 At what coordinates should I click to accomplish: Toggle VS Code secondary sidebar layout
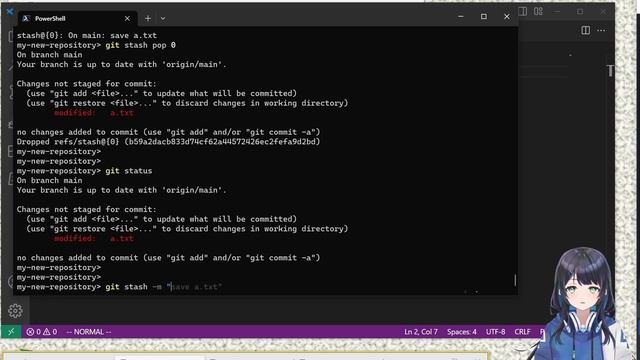coord(522,11)
